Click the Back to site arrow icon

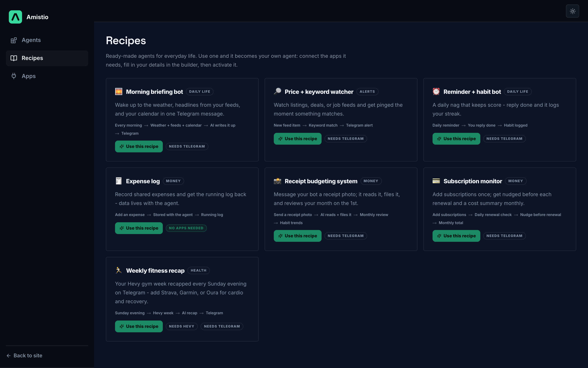pyautogui.click(x=8, y=356)
